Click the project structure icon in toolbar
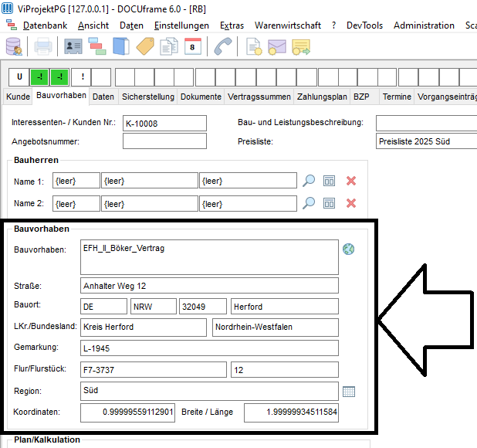The height and width of the screenshot is (448, 477). (x=97, y=46)
